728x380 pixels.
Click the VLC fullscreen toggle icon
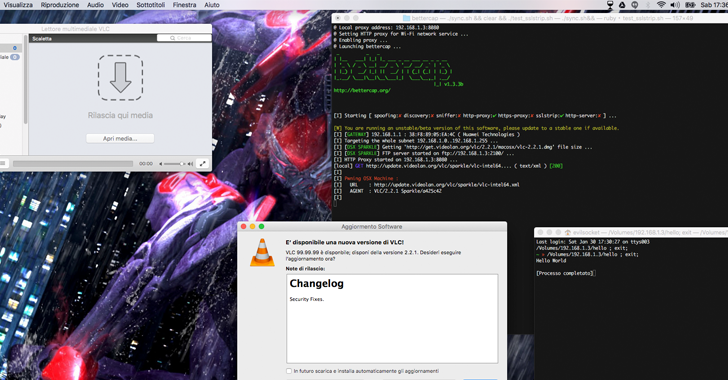click(x=203, y=164)
